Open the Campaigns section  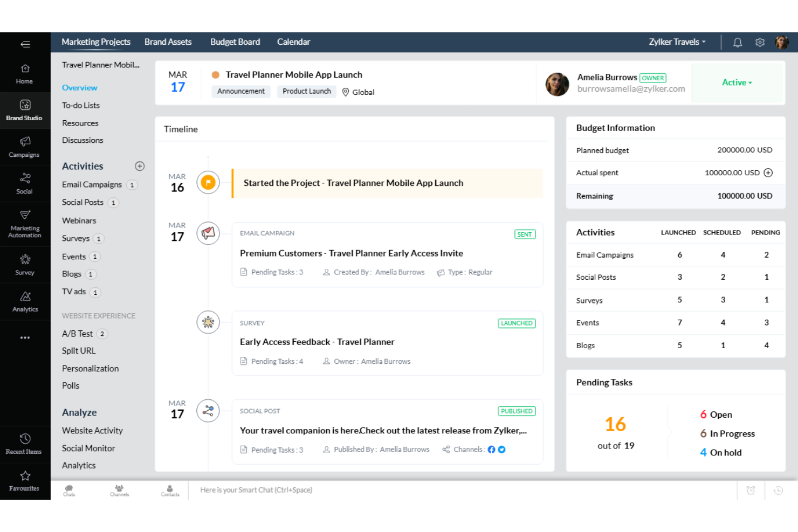click(x=24, y=147)
